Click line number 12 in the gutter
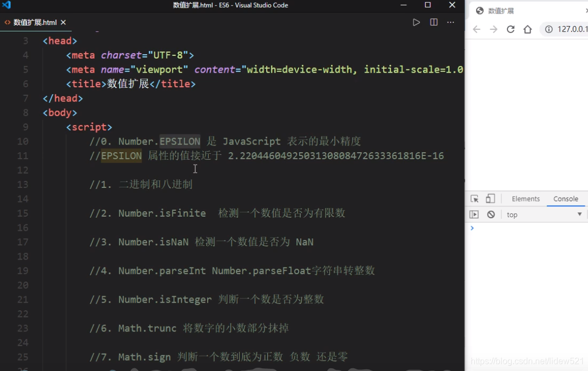 [x=23, y=170]
